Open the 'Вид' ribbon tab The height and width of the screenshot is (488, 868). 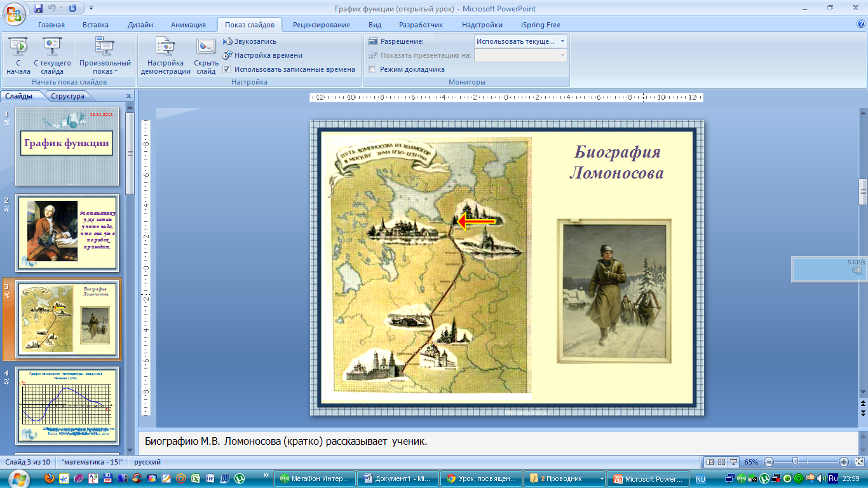coord(375,25)
